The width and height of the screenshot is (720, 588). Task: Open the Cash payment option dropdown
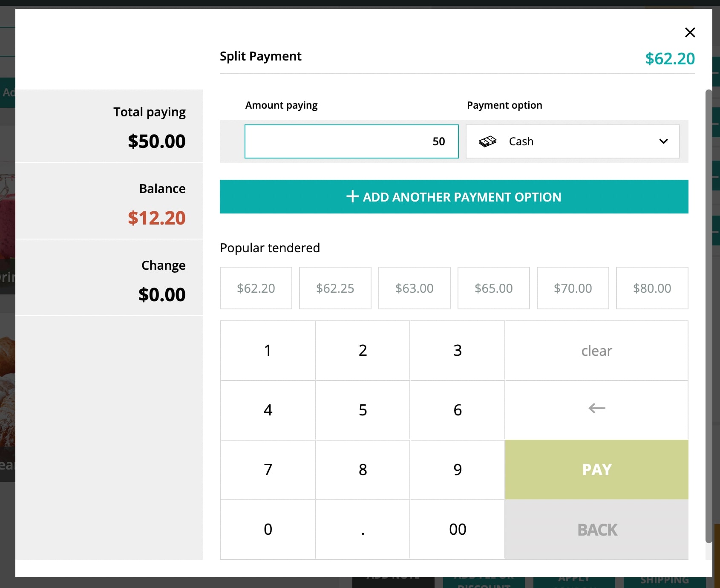pyautogui.click(x=573, y=141)
